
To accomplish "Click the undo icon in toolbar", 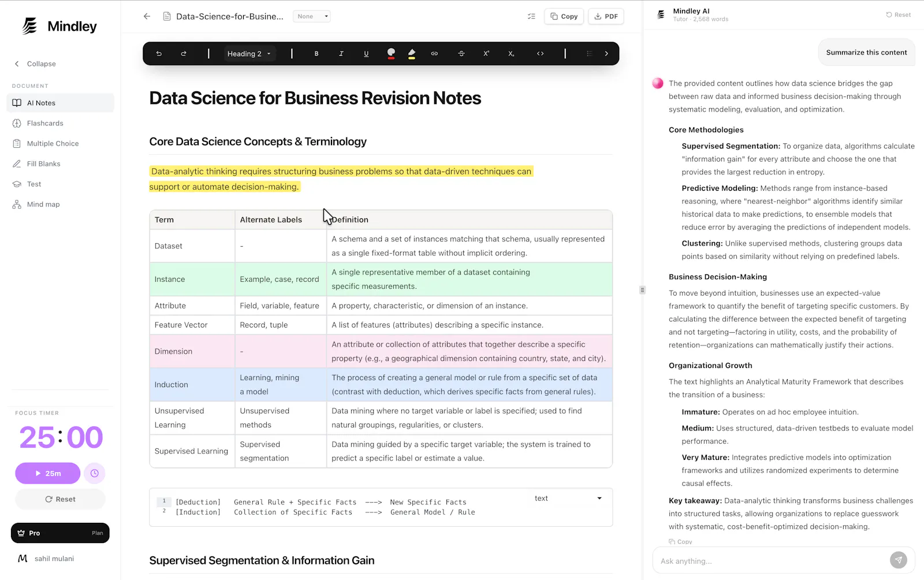I will 159,54.
